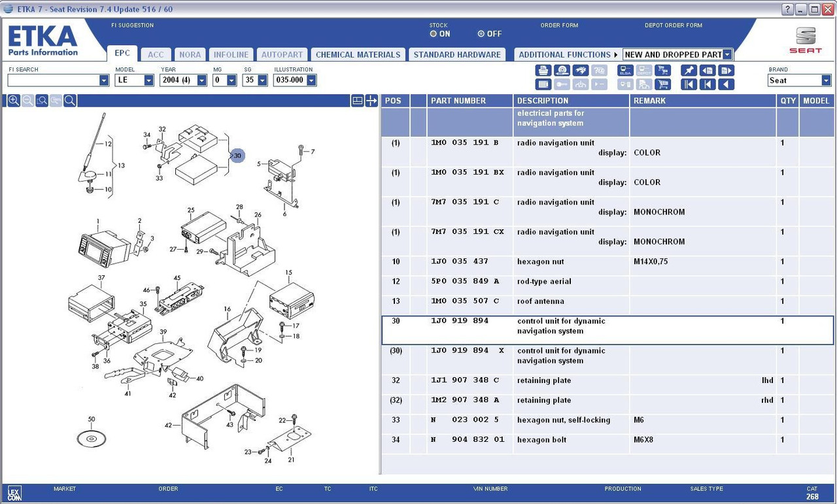Expand the New and Dropped Parts dropdown
This screenshot has height=504, width=837.
(727, 55)
